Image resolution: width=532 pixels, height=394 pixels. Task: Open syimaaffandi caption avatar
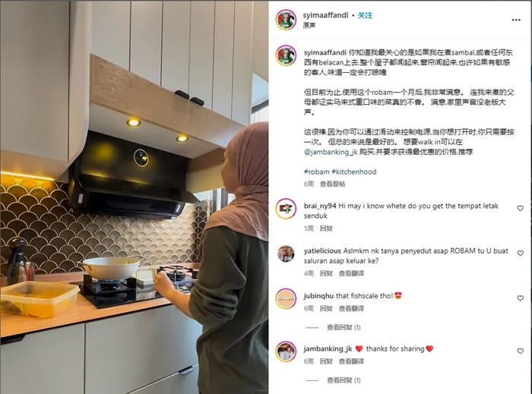[286, 55]
